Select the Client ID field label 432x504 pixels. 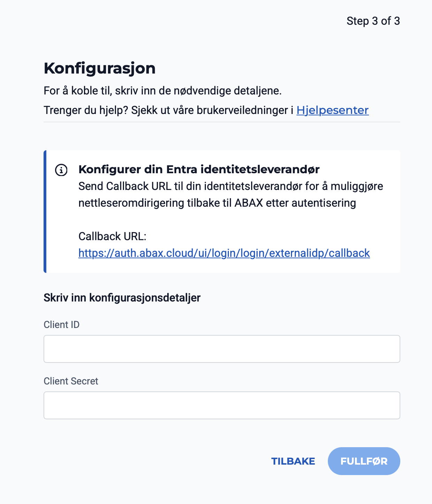click(62, 324)
